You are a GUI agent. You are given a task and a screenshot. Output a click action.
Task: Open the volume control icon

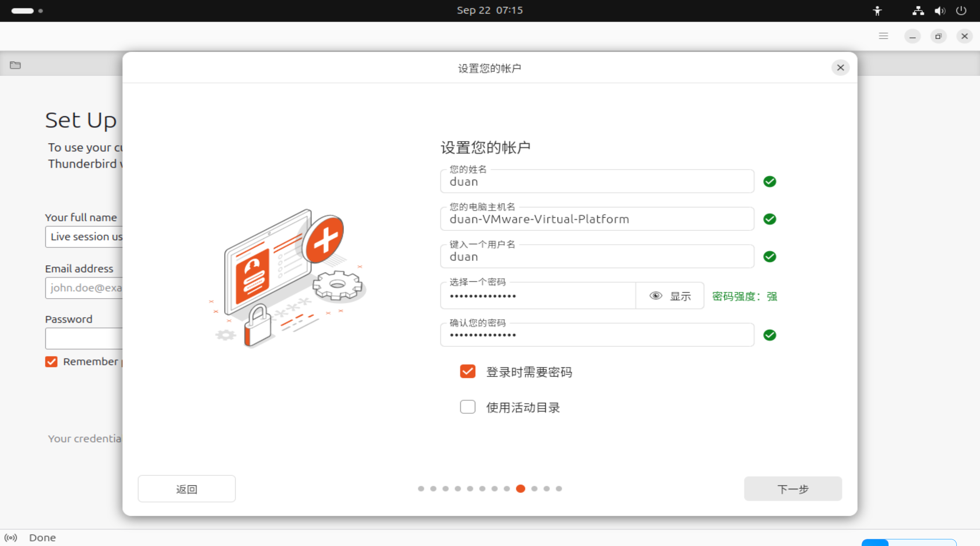[x=939, y=11]
